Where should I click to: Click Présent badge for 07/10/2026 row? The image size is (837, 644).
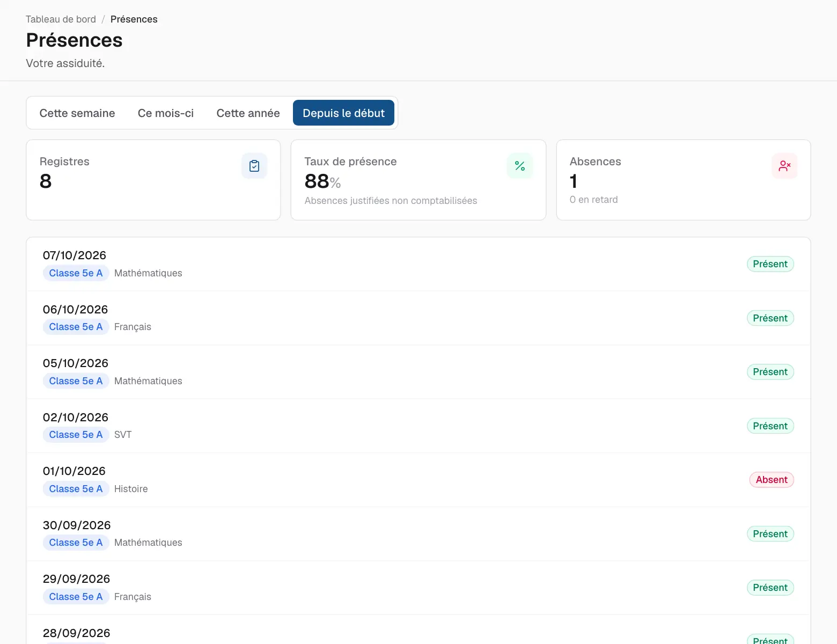tap(770, 264)
